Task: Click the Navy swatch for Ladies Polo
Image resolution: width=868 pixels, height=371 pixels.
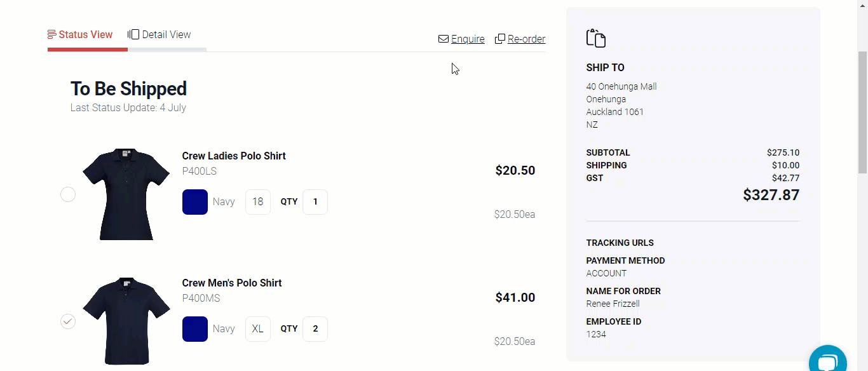Action: [x=195, y=202]
